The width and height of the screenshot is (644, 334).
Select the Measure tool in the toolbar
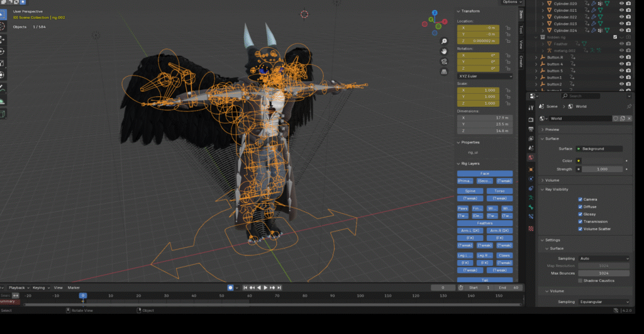[3, 100]
